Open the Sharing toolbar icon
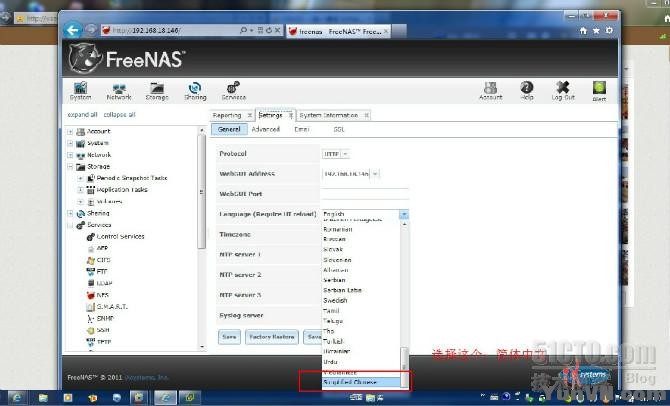Image resolution: width=670 pixels, height=406 pixels. pos(195,91)
